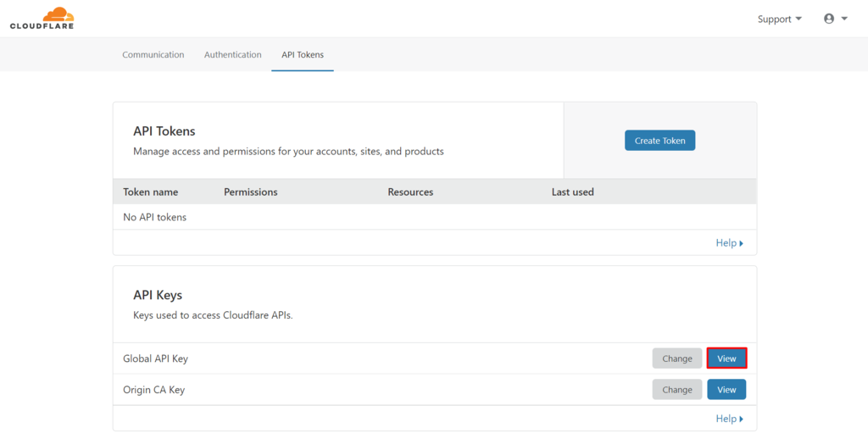Click the Resources column header
868x439 pixels.
pyautogui.click(x=410, y=192)
